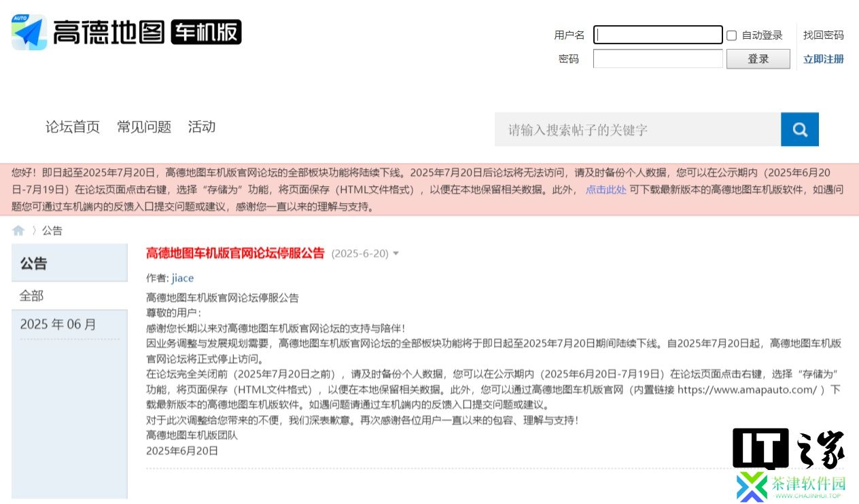Click the 点击此处 link in the pink notice
859x504 pixels.
606,190
